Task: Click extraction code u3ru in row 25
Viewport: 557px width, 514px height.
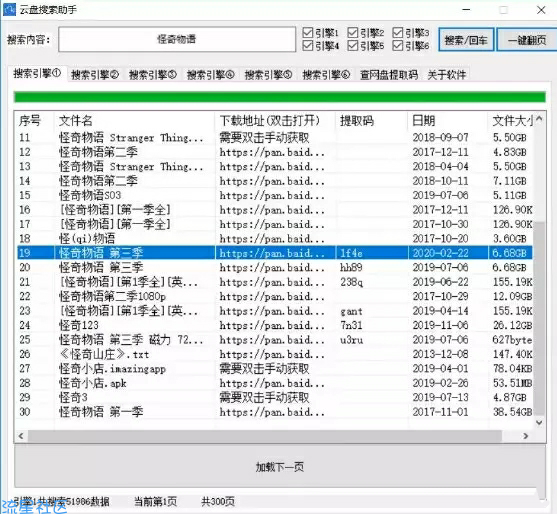Action: pyautogui.click(x=351, y=340)
